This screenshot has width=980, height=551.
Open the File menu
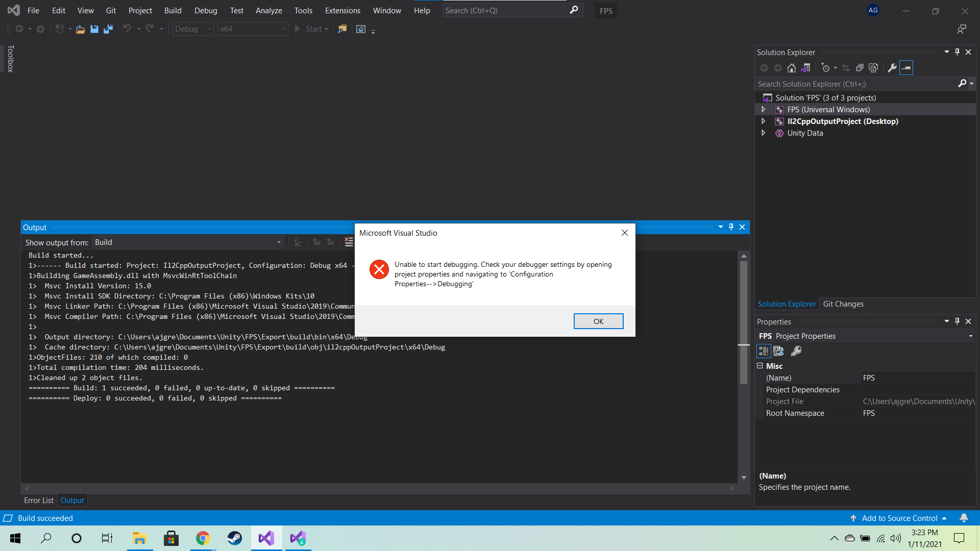coord(33,10)
